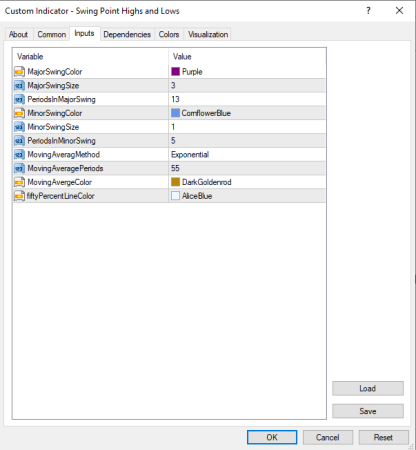Click the MovingAveragMethod variable icon

(x=19, y=155)
